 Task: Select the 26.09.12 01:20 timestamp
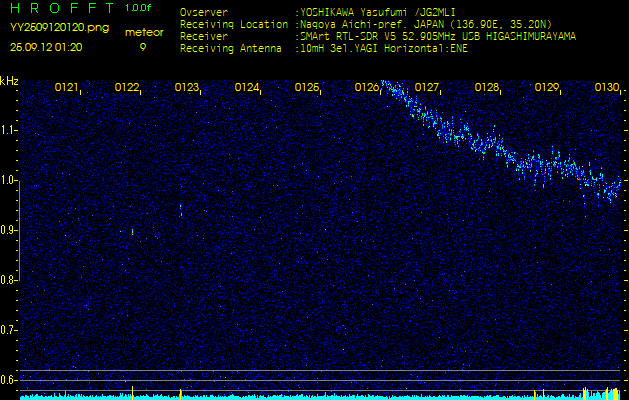coord(47,47)
